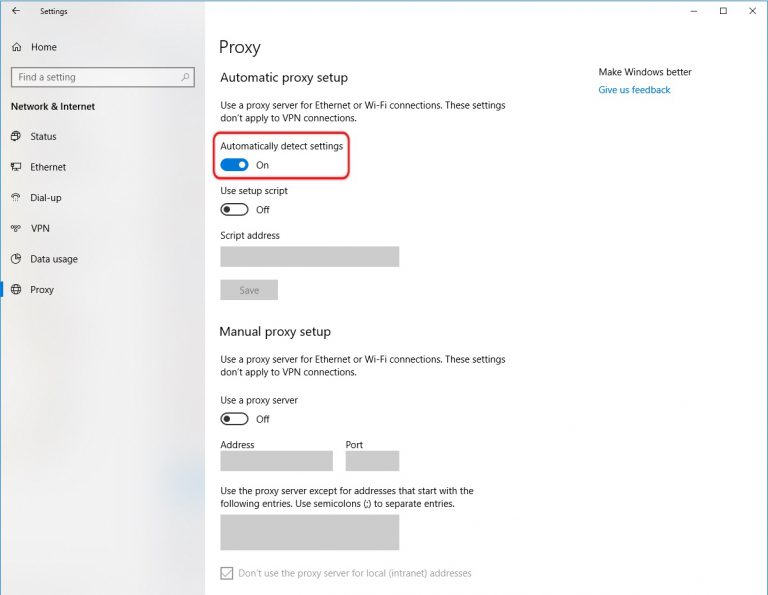Enable the Use setup script toggle

[234, 210]
